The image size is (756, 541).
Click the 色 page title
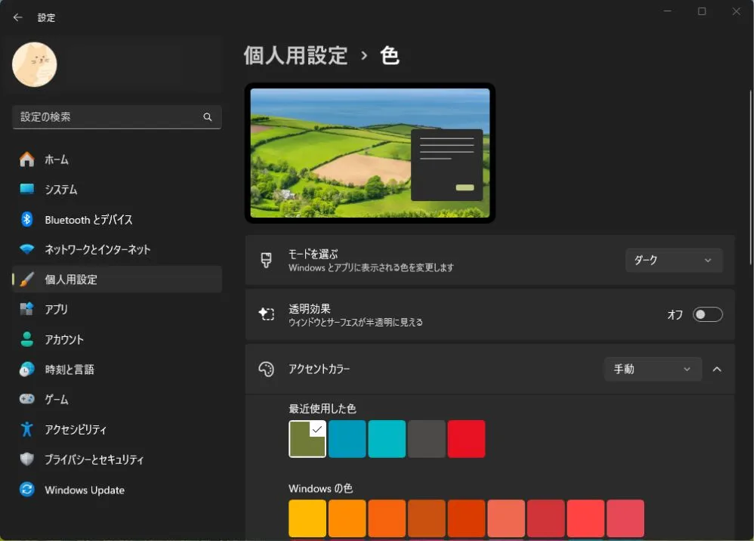tap(390, 55)
